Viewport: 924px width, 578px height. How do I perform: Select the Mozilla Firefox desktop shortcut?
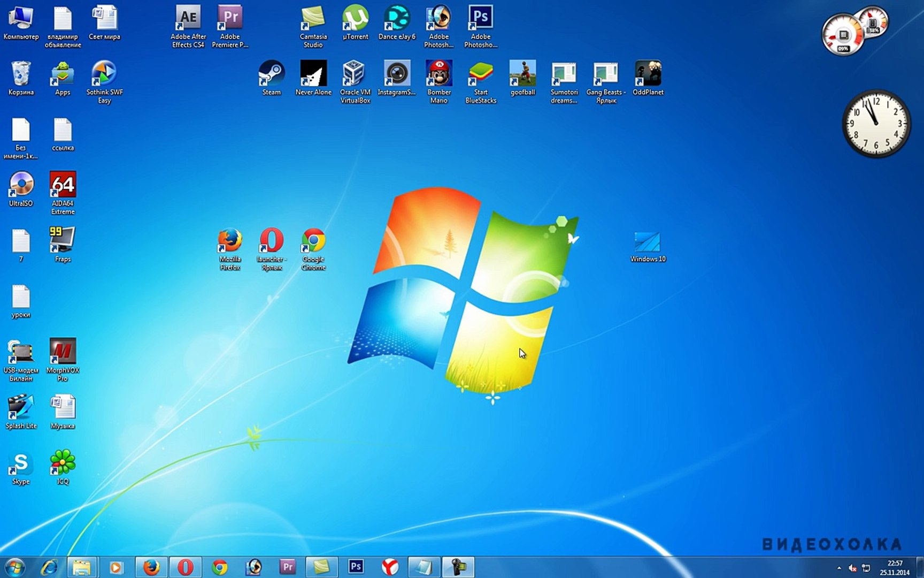[230, 249]
